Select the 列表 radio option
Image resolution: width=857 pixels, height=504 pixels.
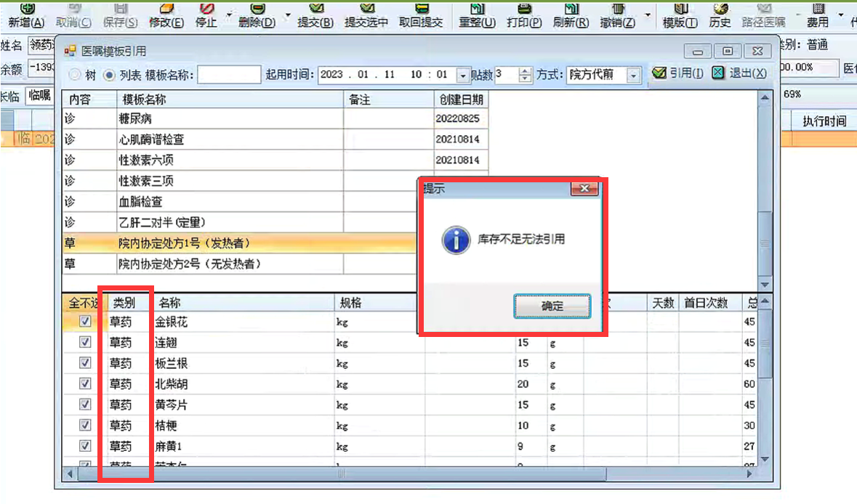122,75
